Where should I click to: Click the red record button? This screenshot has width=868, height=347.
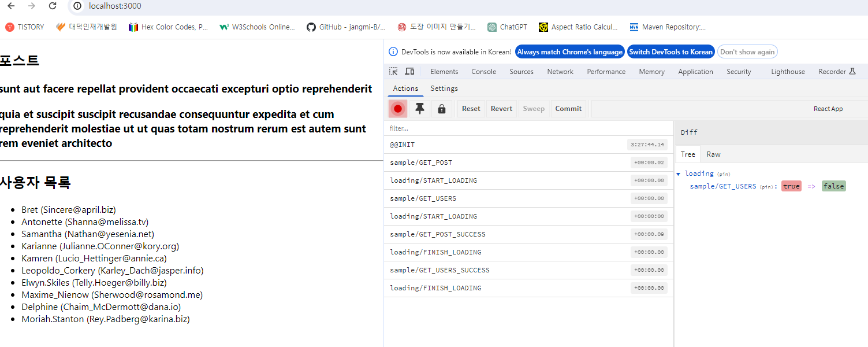pyautogui.click(x=398, y=109)
